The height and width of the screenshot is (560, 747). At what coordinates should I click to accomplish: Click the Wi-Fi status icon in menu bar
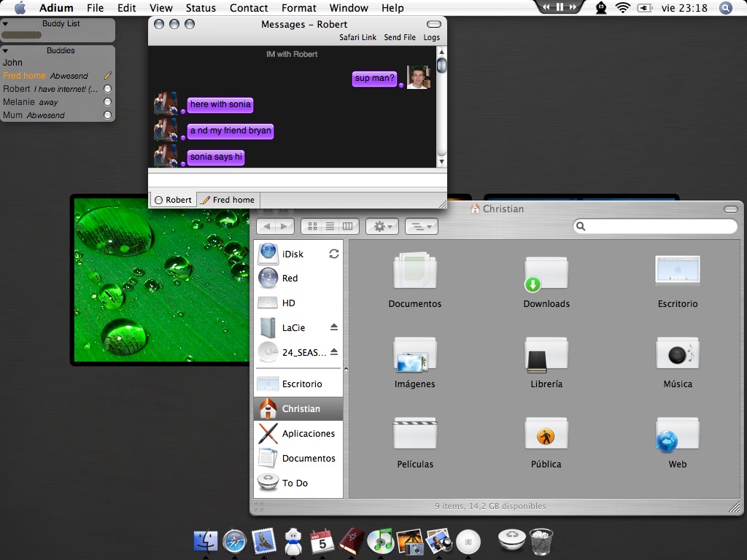click(622, 7)
